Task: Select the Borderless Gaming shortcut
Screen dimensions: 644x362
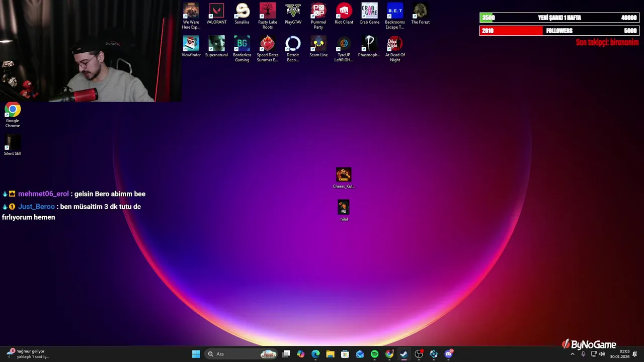Action: tap(242, 49)
